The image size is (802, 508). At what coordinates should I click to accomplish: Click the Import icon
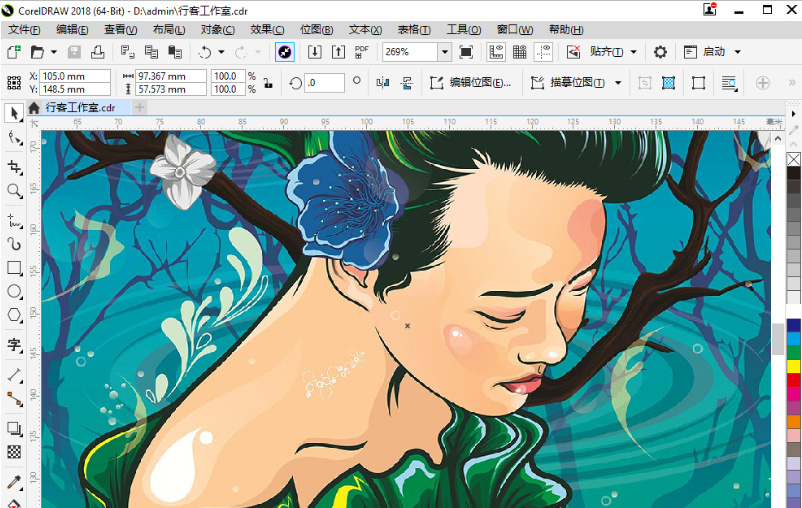(315, 52)
